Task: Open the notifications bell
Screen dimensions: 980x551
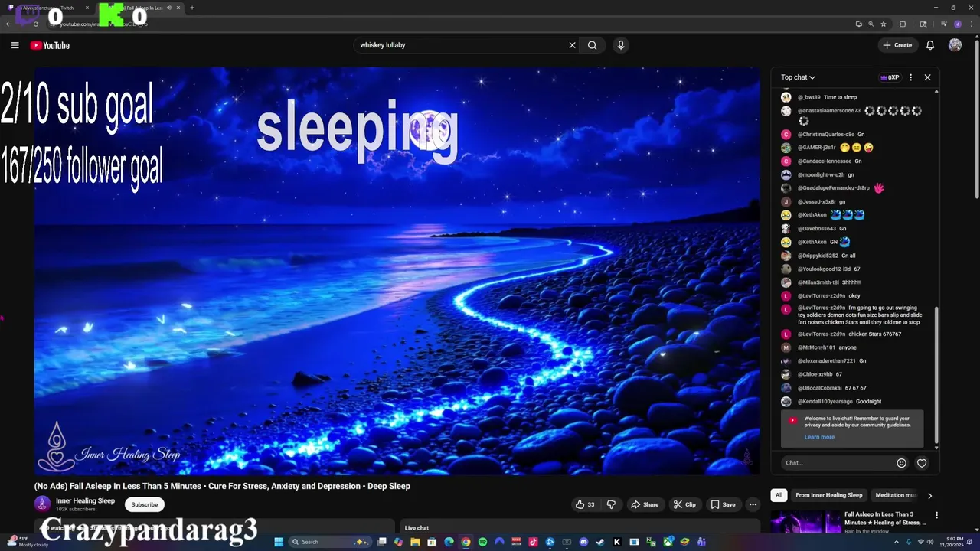Action: tap(930, 45)
